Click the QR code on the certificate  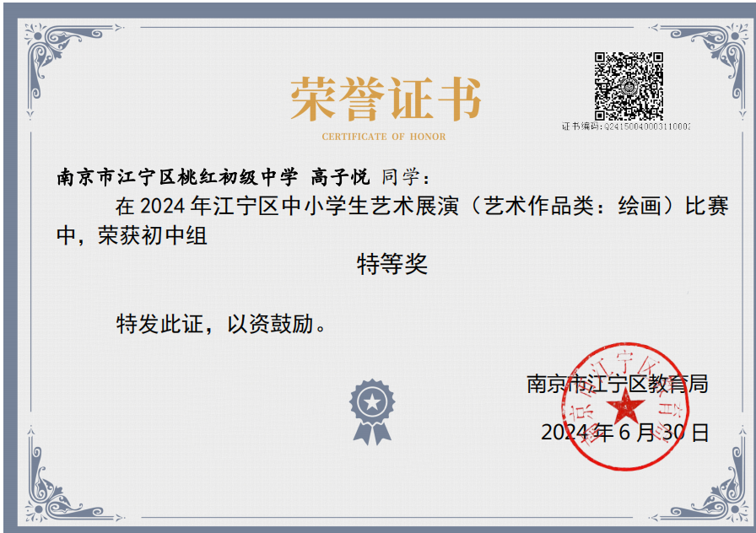pyautogui.click(x=629, y=85)
